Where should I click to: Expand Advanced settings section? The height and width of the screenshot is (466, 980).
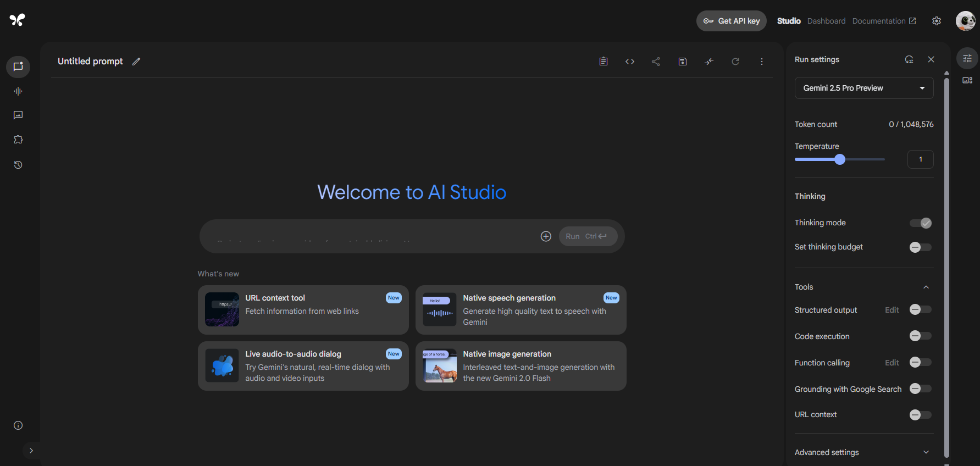pos(864,452)
